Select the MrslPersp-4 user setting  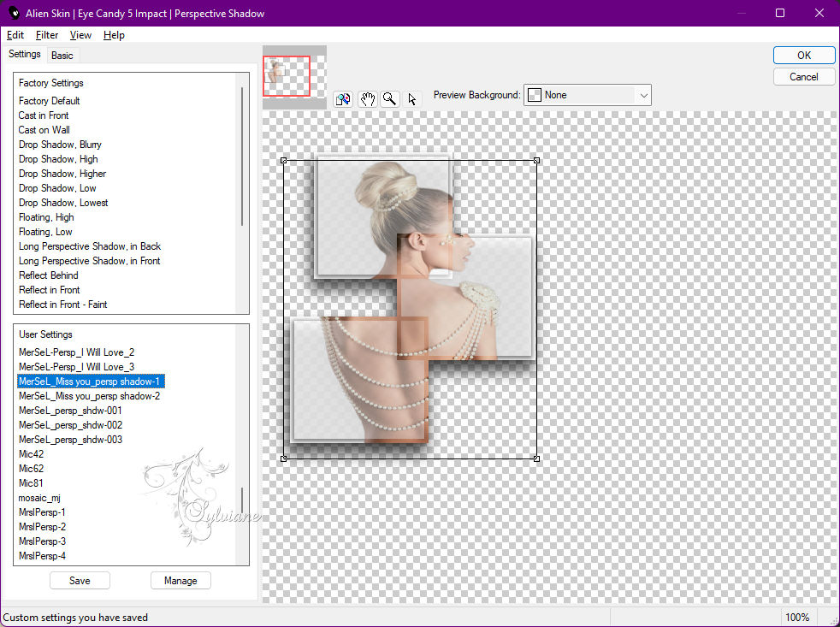coord(42,556)
